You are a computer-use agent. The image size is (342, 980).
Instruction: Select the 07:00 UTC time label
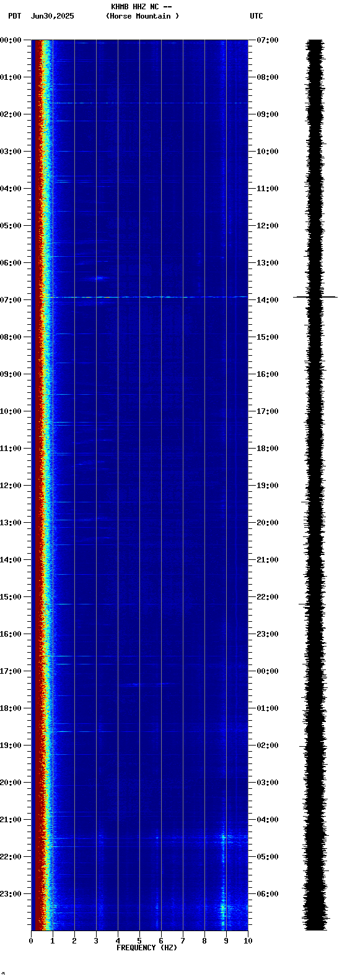[268, 40]
